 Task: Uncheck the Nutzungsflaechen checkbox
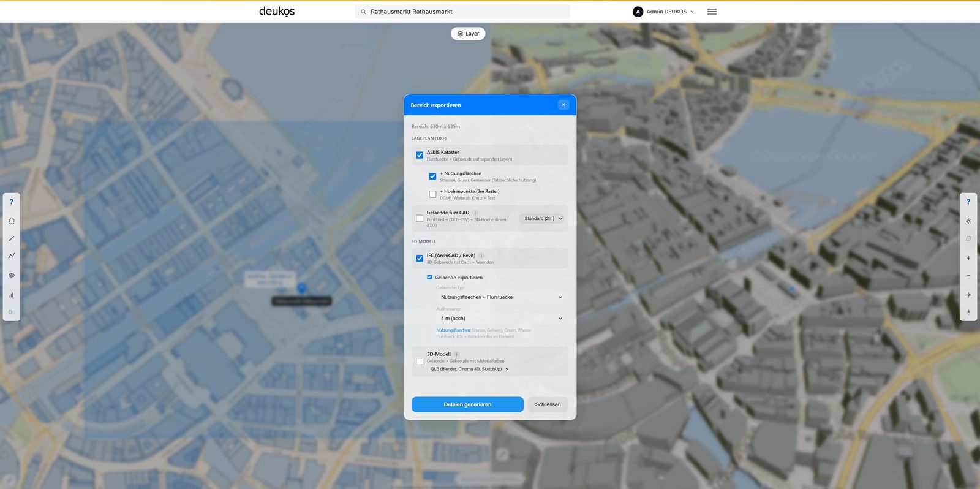tap(432, 176)
